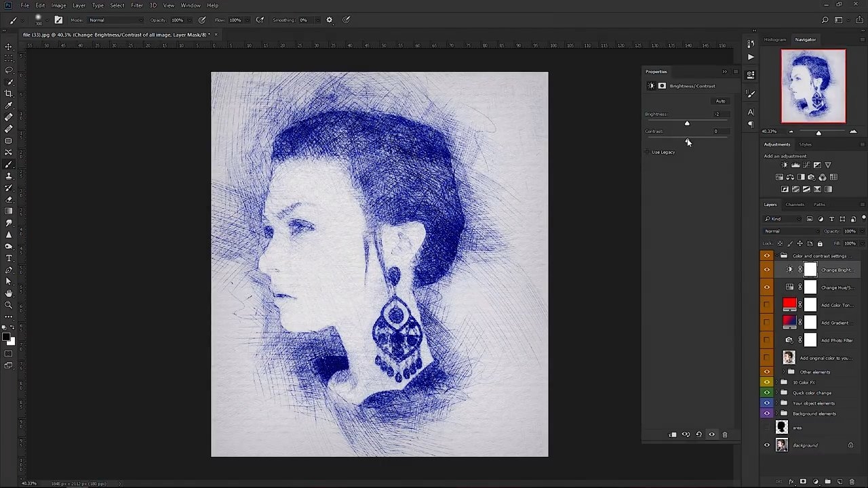This screenshot has height=488, width=868.
Task: Show the Add Photo Filter layer
Action: (x=767, y=340)
